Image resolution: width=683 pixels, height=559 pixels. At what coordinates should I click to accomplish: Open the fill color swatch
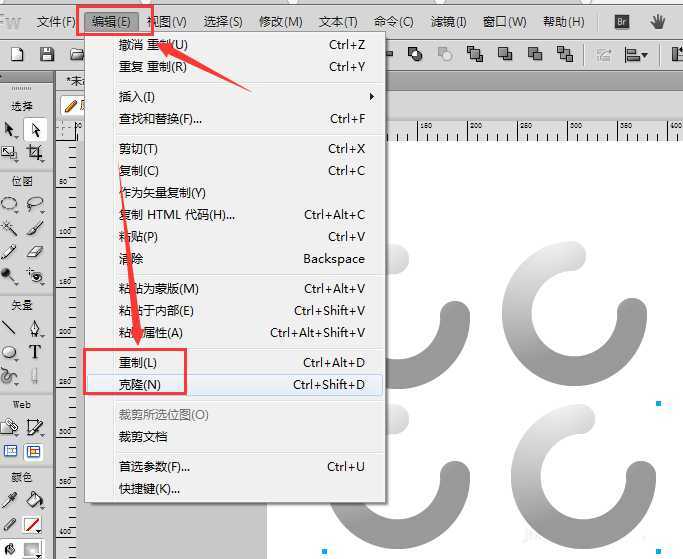pyautogui.click(x=31, y=549)
